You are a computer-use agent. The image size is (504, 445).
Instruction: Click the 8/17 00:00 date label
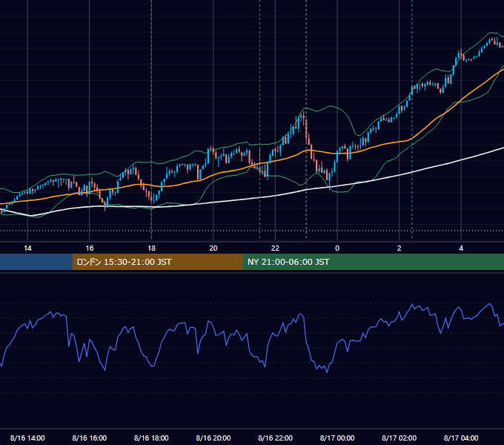[x=337, y=438]
